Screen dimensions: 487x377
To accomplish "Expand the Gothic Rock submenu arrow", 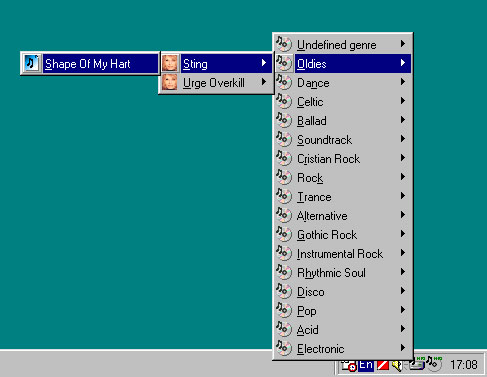I will pos(403,234).
